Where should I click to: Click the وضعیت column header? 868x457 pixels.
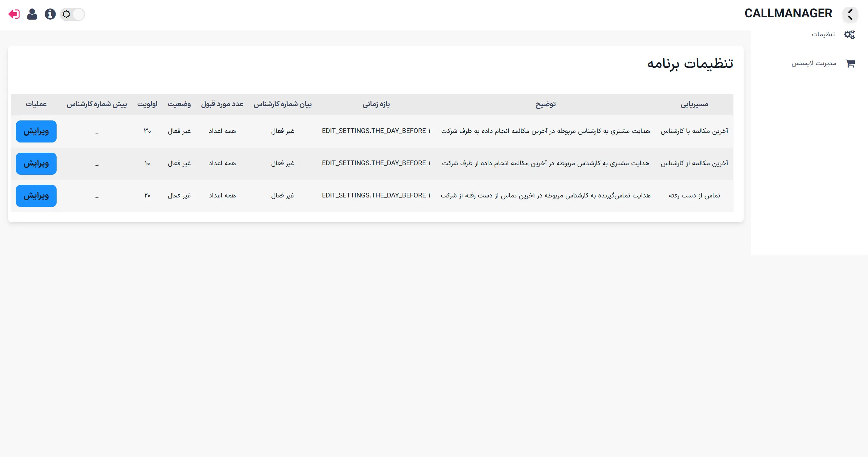[179, 104]
